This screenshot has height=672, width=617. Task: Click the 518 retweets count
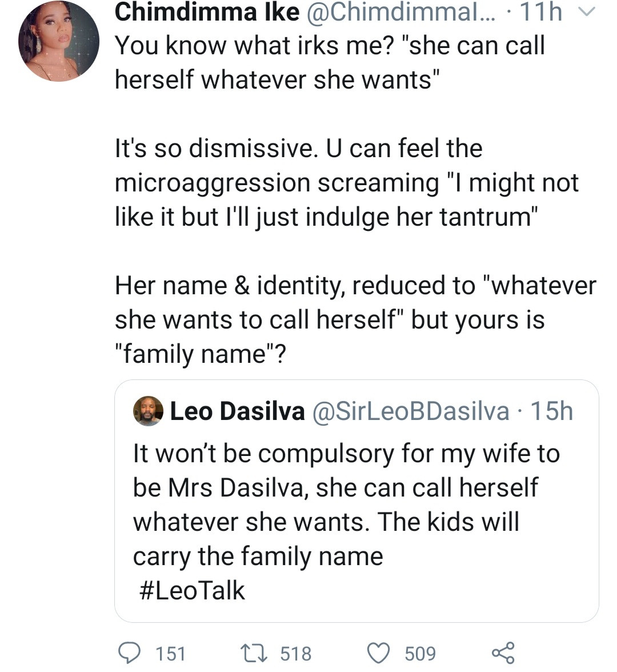pyautogui.click(x=296, y=653)
